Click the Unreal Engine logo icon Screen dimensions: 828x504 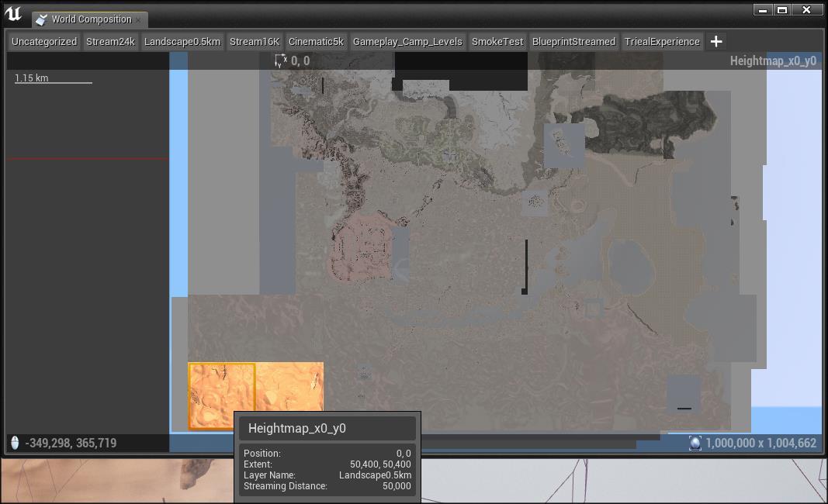point(13,14)
